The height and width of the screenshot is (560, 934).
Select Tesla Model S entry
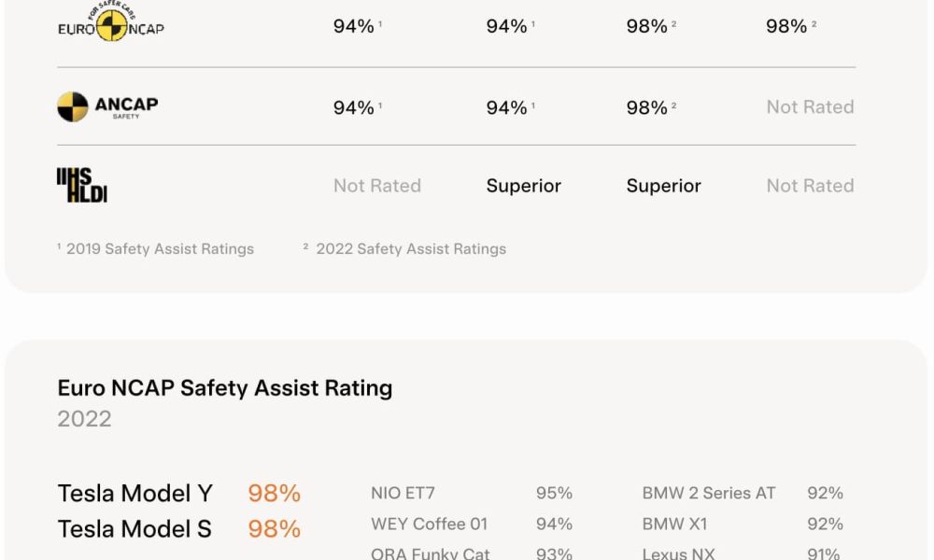click(134, 529)
